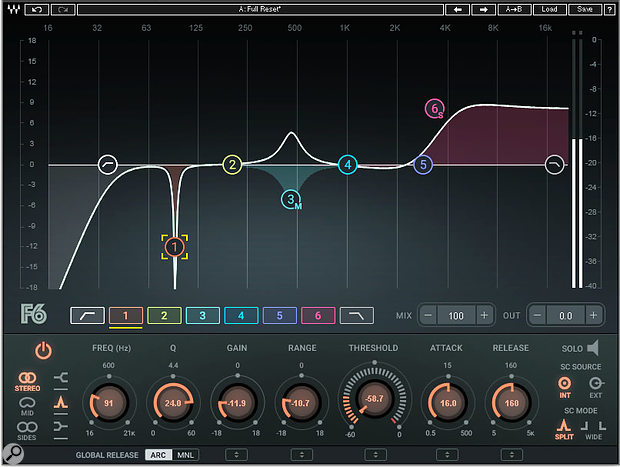620x467 pixels.
Task: Expand the dropdown below the Gain knob
Action: pyautogui.click(x=237, y=455)
